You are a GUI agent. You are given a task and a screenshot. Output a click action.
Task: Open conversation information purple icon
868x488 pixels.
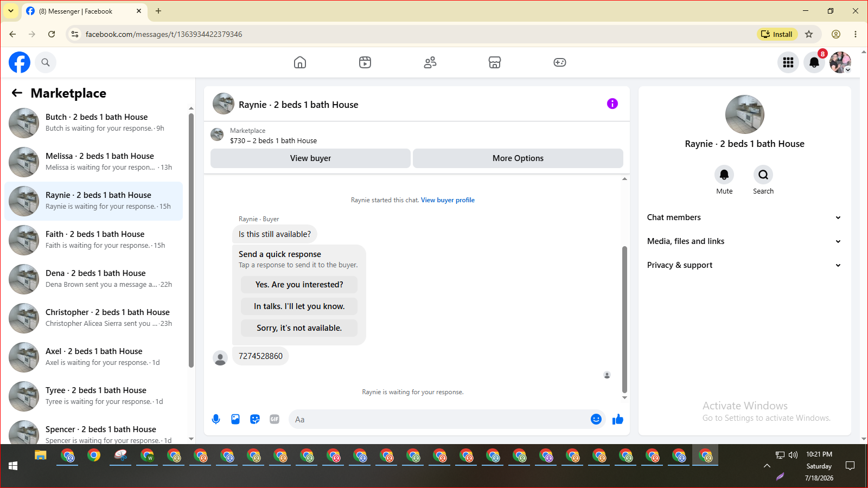click(612, 104)
